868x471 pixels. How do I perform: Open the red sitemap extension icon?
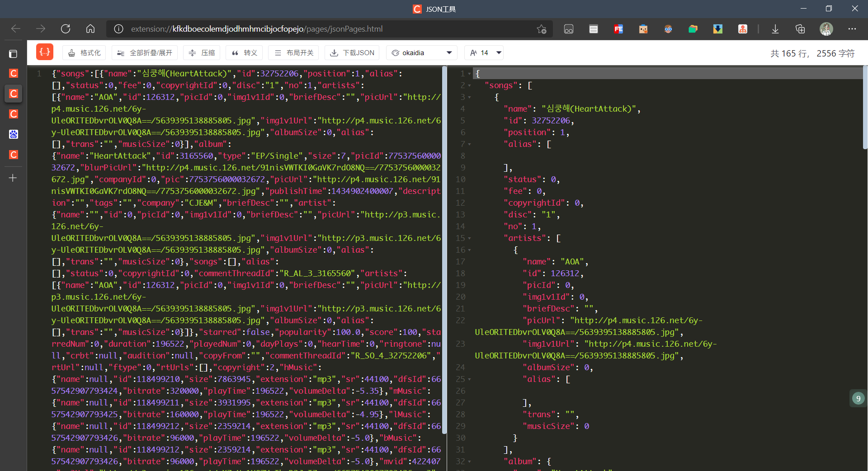coord(743,29)
